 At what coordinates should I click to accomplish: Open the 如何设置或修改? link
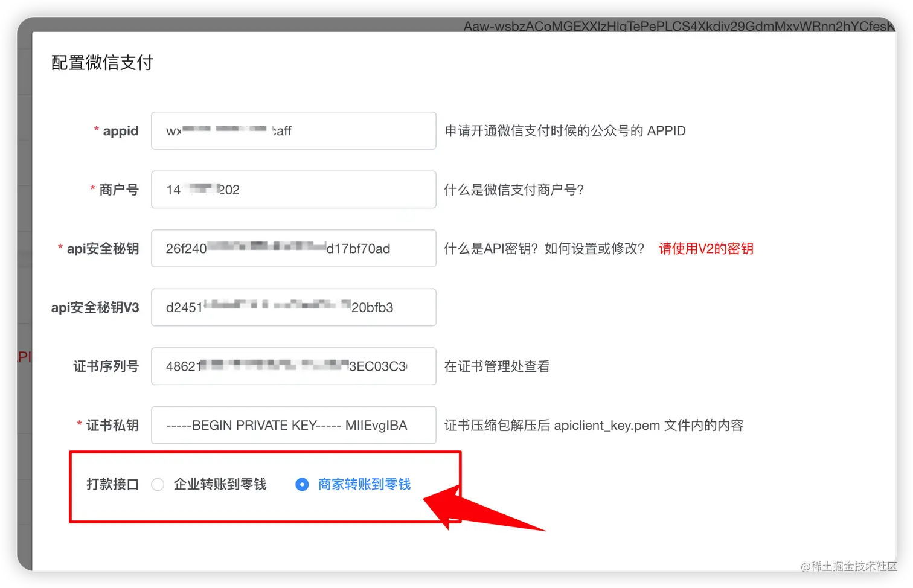[594, 248]
